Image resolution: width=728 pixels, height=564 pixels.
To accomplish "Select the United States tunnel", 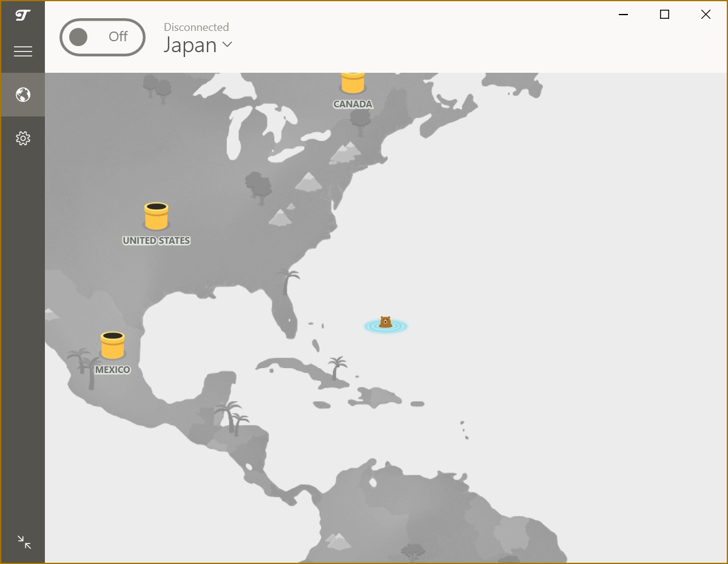I will coord(156,217).
